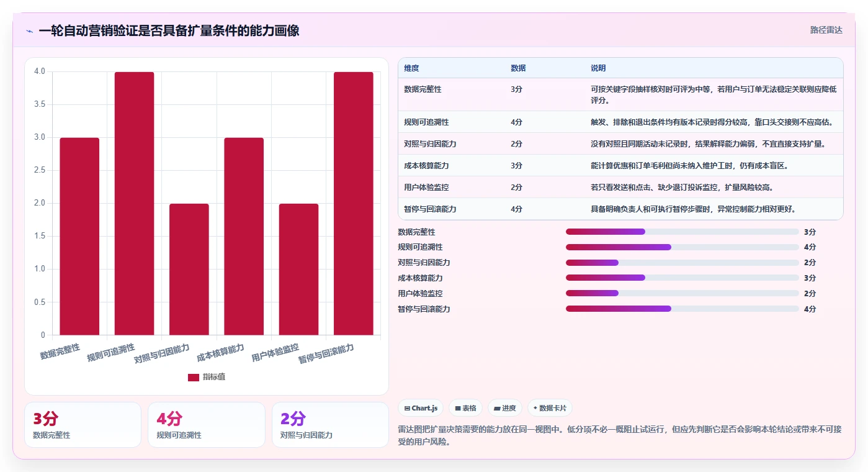Screen dimensions: 868x472
Task: Click the page title 一轮自动营销验证
Action: tap(169, 30)
